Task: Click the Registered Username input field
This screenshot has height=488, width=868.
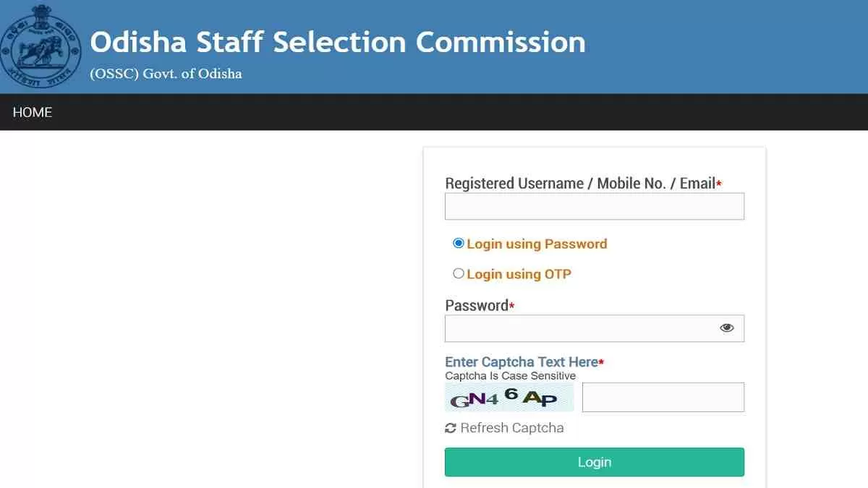Action: (594, 207)
